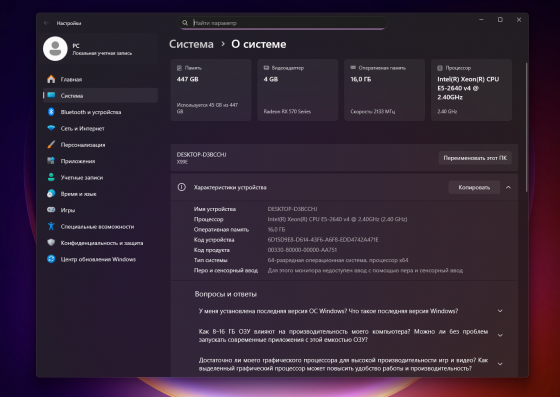Click the DESKTOP-D3BCCHJ name above the rename button
The height and width of the screenshot is (397, 560).
[x=201, y=155]
